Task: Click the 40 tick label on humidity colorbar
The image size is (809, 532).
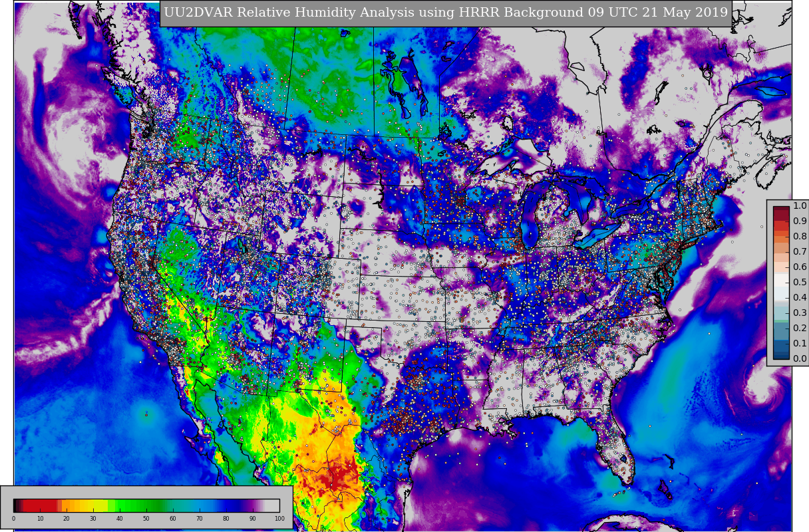Action: [x=120, y=519]
